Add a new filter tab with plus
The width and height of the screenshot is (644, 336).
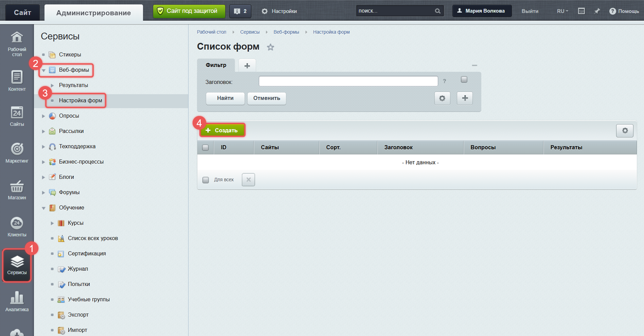247,65
